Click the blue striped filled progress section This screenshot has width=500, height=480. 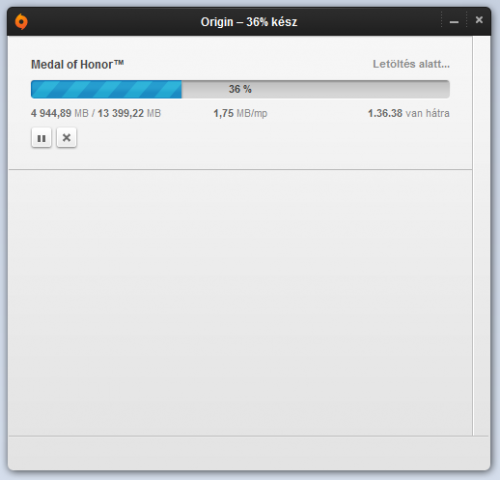tap(106, 89)
